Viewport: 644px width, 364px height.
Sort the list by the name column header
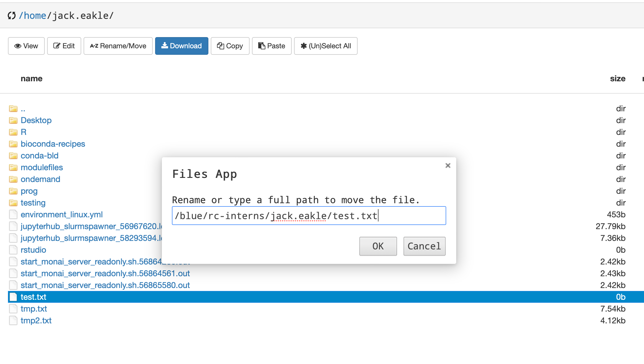[x=31, y=79]
